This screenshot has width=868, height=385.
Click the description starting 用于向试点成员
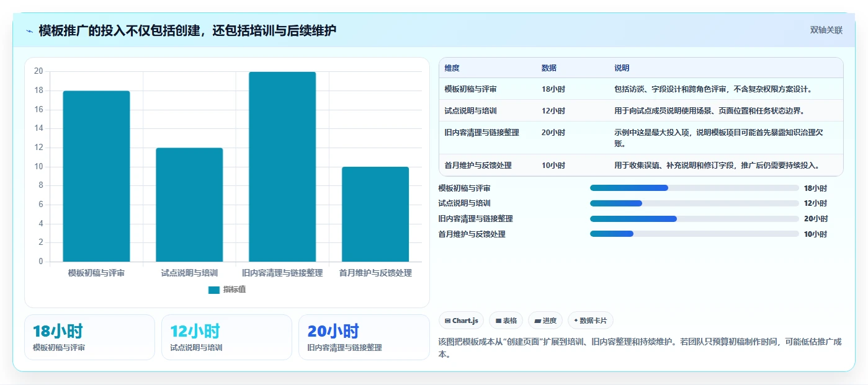(x=709, y=111)
